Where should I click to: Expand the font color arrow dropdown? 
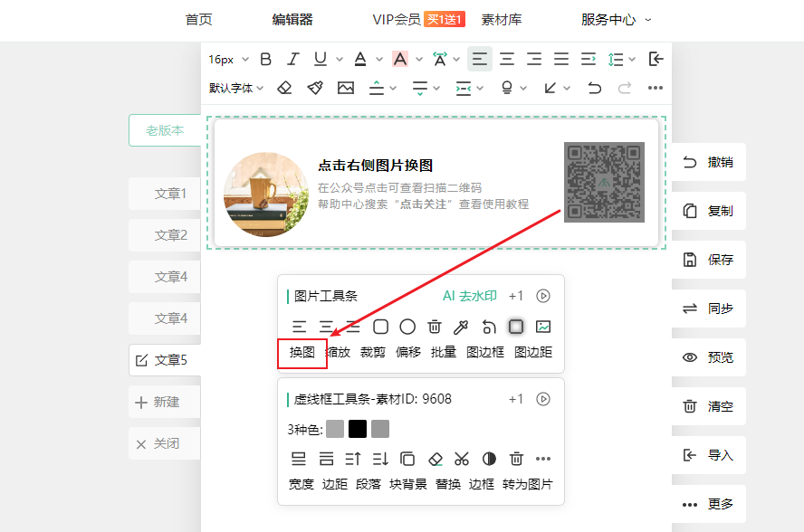click(x=379, y=60)
